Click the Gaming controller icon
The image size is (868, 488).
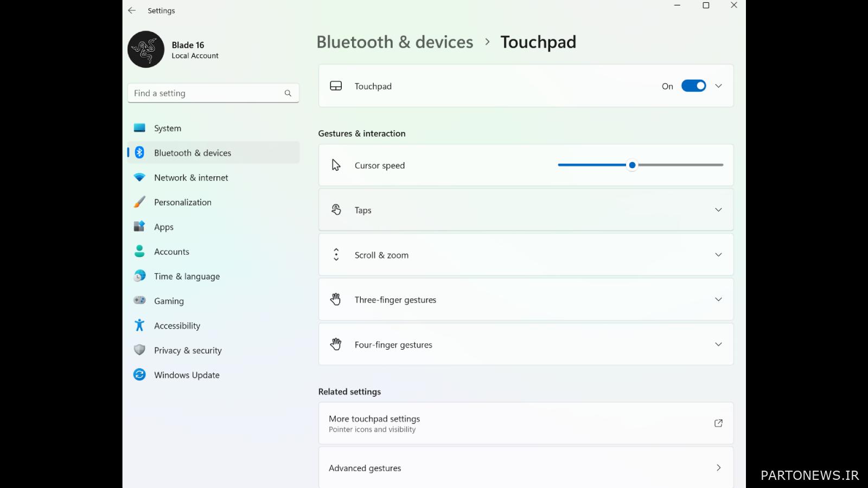coord(139,300)
